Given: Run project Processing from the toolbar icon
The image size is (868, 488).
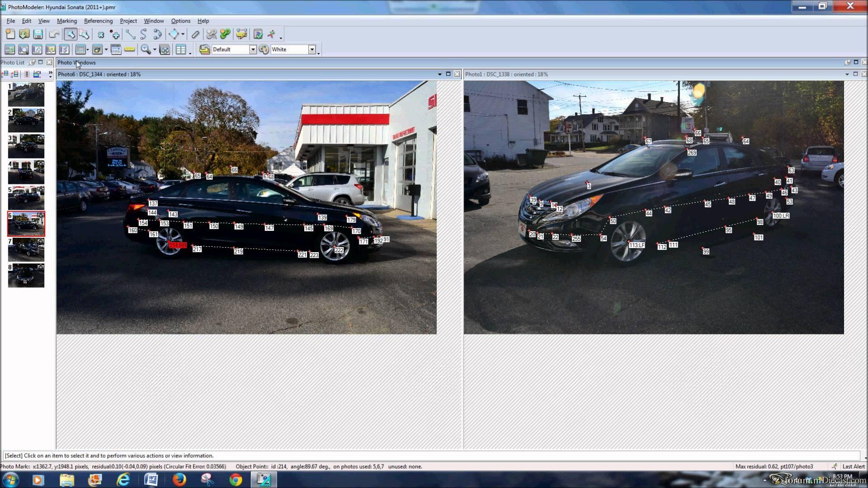Looking at the screenshot, I should (258, 34).
